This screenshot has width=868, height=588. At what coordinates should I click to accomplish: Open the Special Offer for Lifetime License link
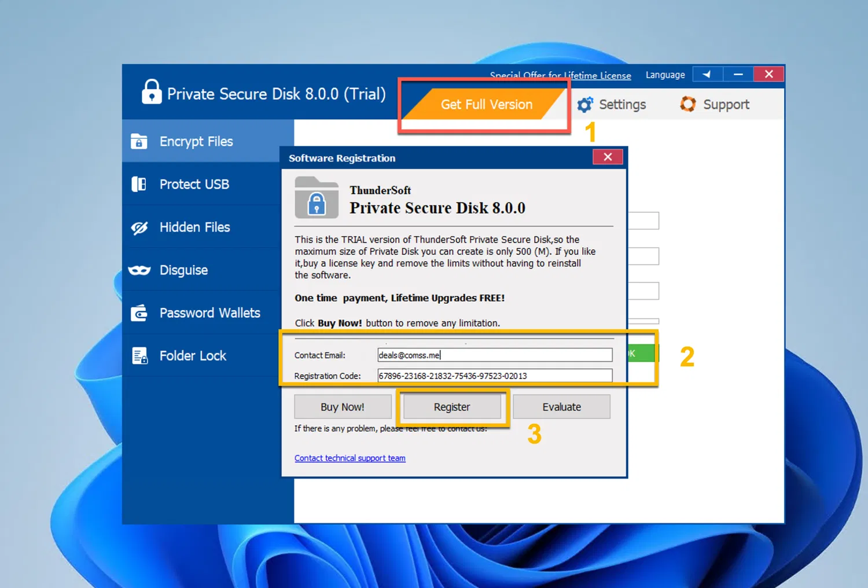(560, 75)
